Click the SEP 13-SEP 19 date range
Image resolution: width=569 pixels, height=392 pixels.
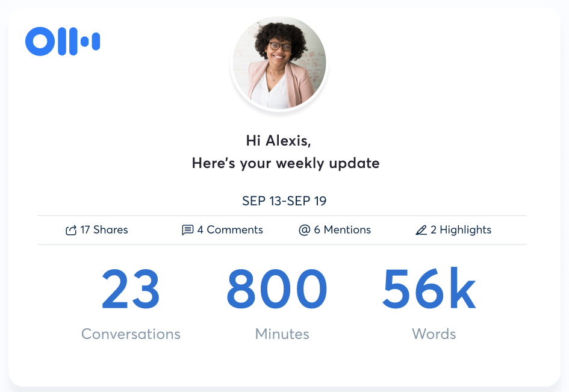284,201
